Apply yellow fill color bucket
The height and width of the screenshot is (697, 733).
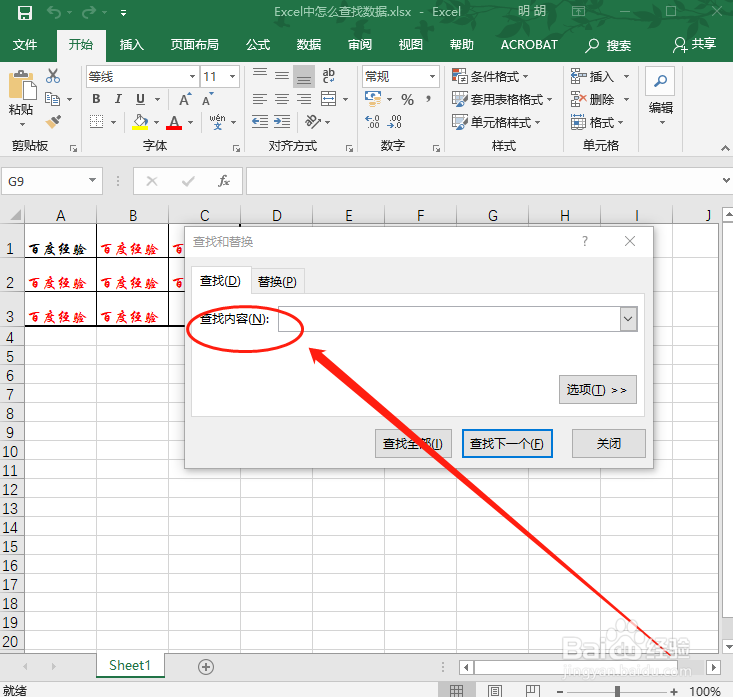coord(140,122)
